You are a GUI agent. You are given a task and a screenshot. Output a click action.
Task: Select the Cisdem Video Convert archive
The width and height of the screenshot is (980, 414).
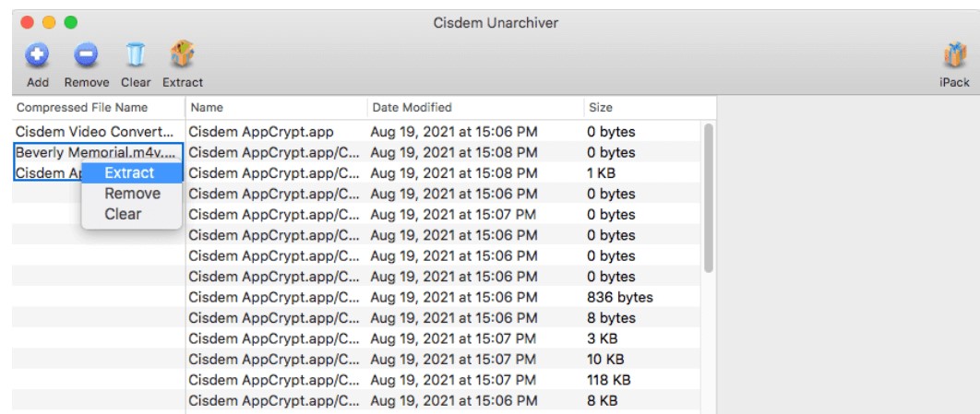point(94,132)
